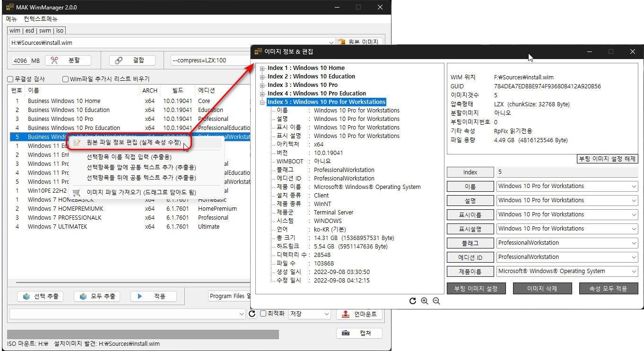The height and width of the screenshot is (351, 644).
Task: Click the 부팅 이미지 설정 해제 button
Action: point(607,159)
